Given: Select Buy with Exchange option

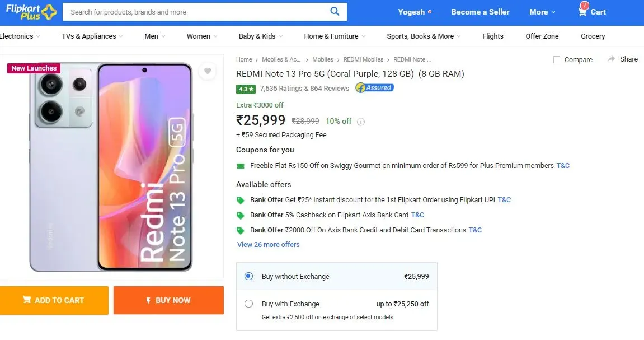Looking at the screenshot, I should pos(248,304).
